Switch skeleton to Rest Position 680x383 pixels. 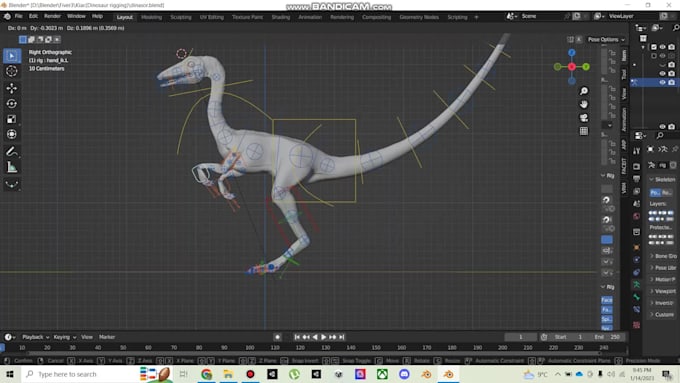(x=667, y=192)
